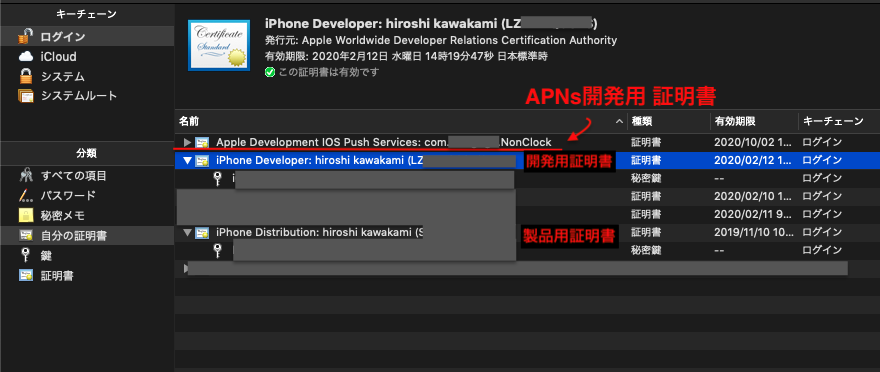This screenshot has width=880, height=372.
Task: Click the 自分の証明書 certificate icon
Action: [26, 236]
